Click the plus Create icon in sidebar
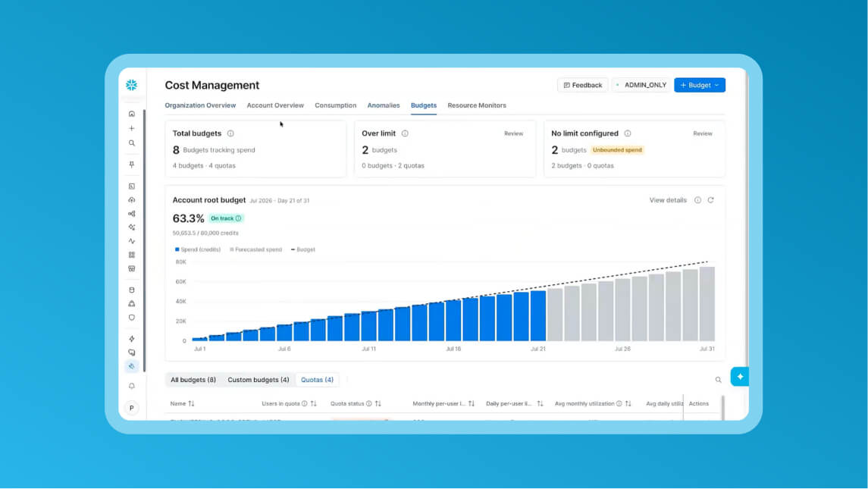The height and width of the screenshot is (489, 868). 132,128
